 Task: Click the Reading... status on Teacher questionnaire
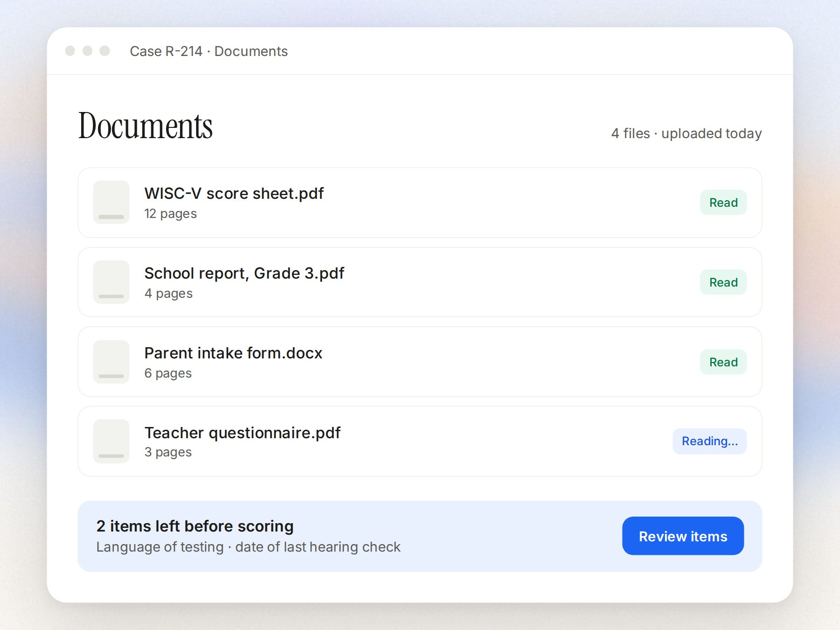[710, 441]
